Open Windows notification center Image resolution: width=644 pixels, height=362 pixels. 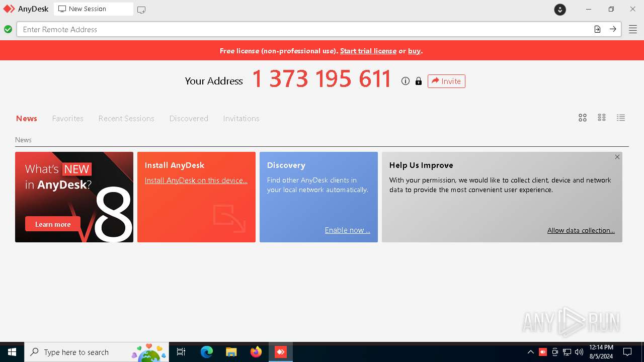pyautogui.click(x=627, y=352)
